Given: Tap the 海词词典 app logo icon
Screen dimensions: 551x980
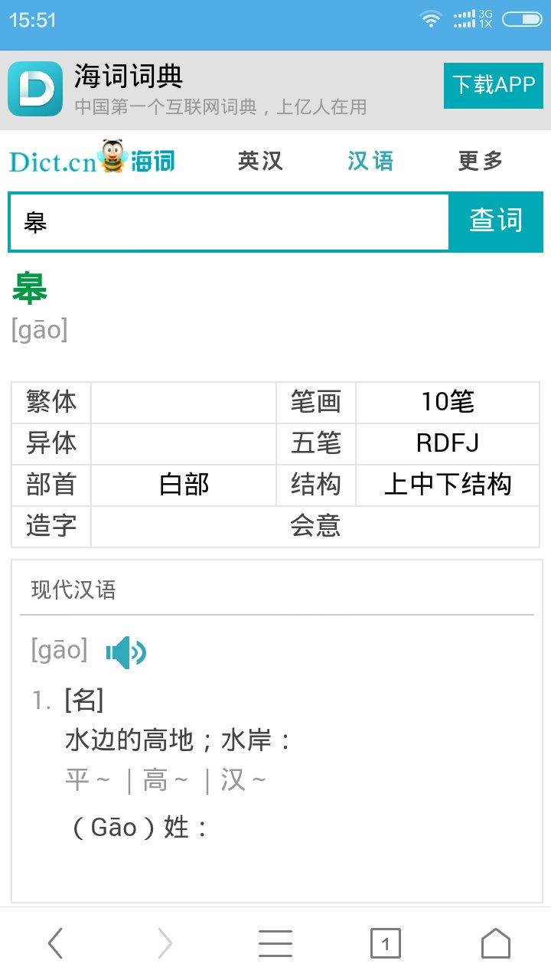Looking at the screenshot, I should click(35, 89).
